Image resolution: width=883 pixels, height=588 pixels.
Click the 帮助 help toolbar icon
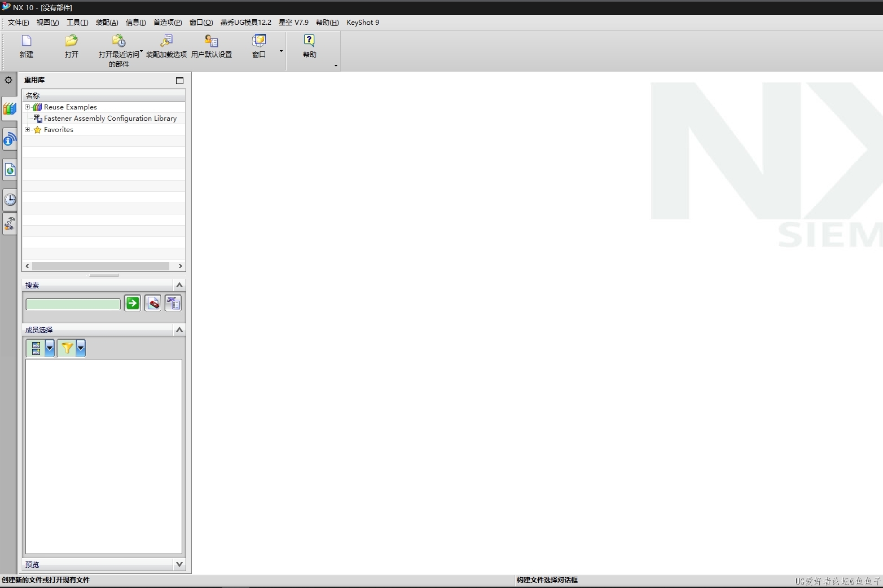tap(309, 46)
